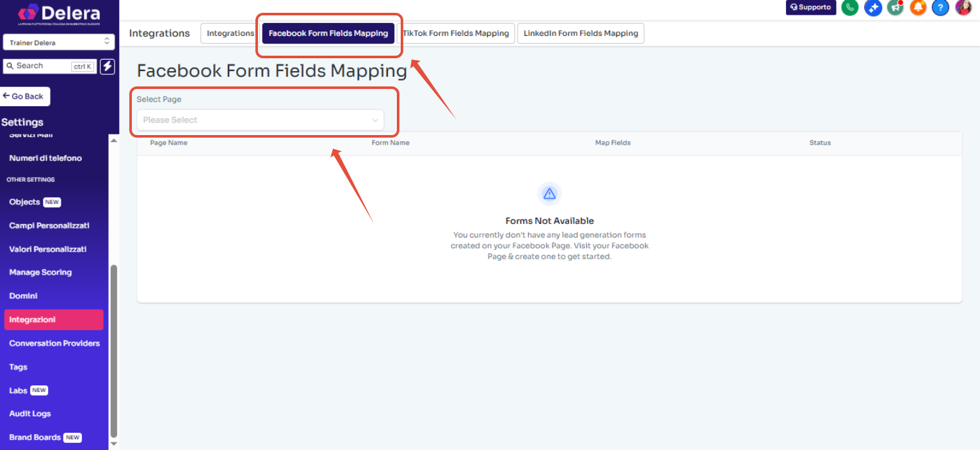
Task: Click the megaphone announcements icon
Action: tap(896, 8)
